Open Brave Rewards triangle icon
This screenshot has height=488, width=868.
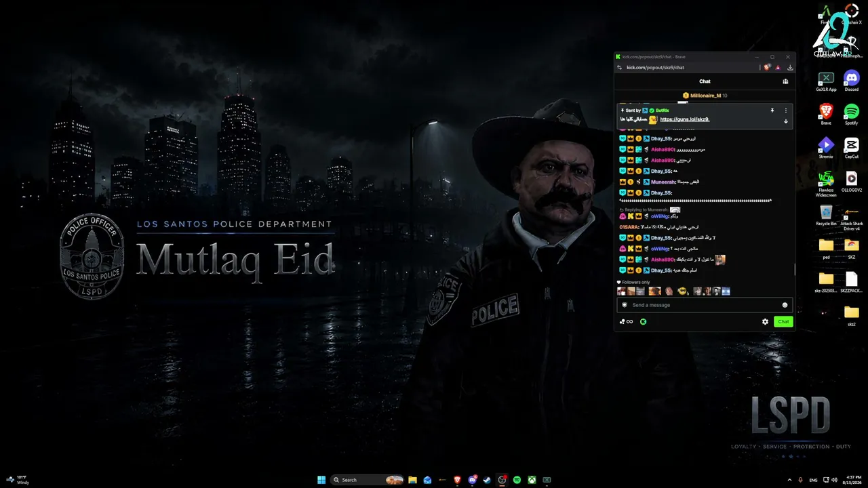point(778,67)
